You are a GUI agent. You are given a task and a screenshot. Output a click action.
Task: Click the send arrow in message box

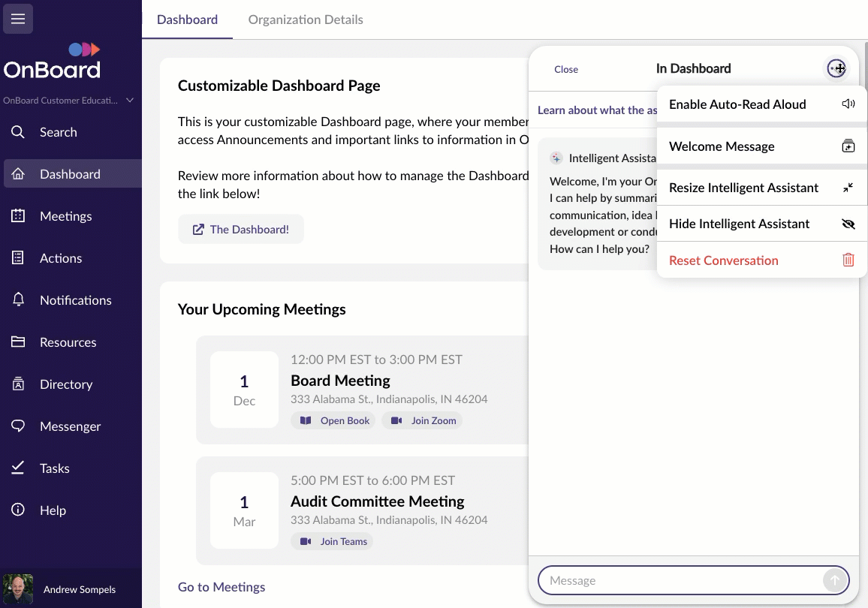point(833,580)
